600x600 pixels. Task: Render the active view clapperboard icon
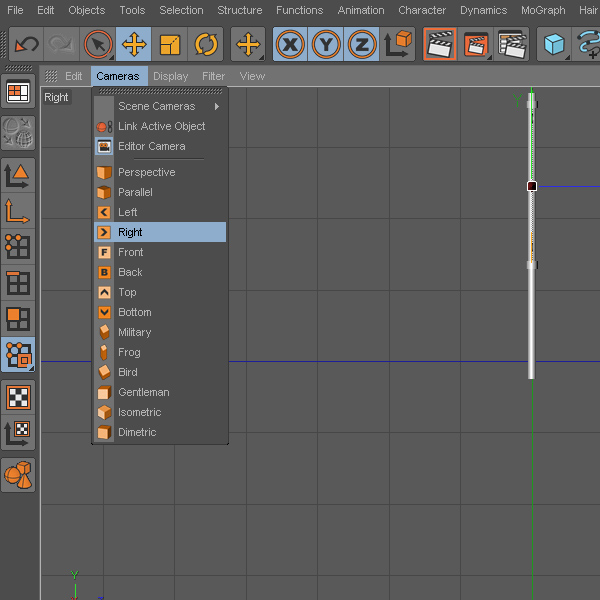440,44
